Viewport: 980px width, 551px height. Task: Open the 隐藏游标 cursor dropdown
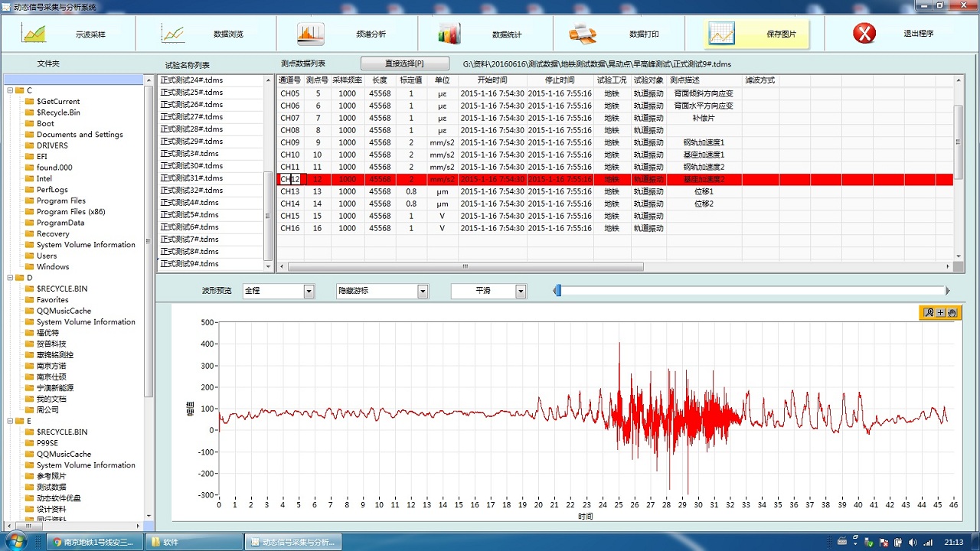pyautogui.click(x=423, y=291)
